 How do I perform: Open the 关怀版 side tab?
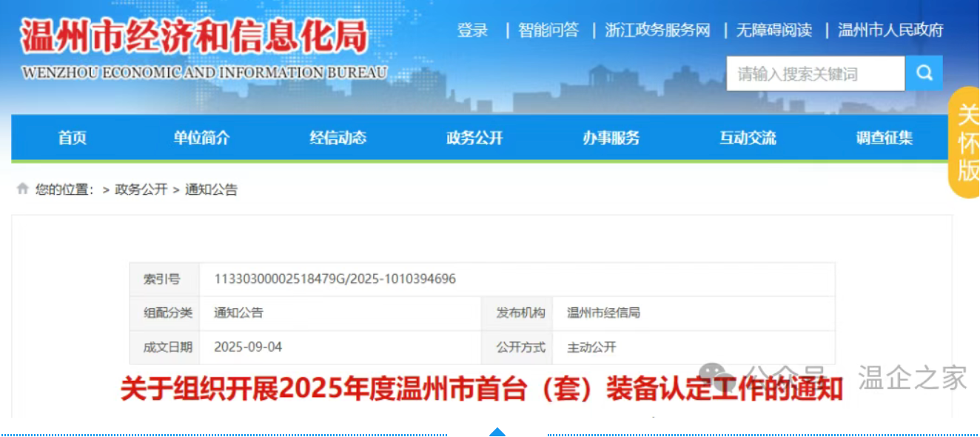tap(966, 143)
